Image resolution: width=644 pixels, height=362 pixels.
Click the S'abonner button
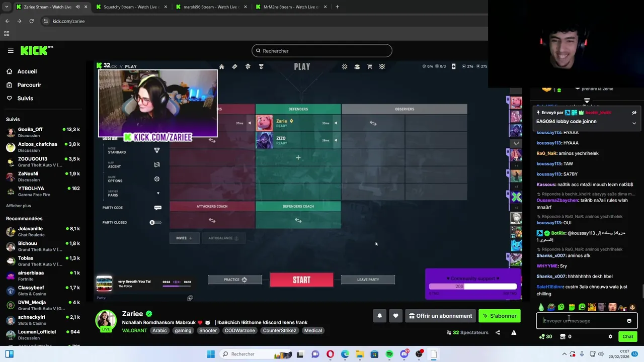pos(500,316)
